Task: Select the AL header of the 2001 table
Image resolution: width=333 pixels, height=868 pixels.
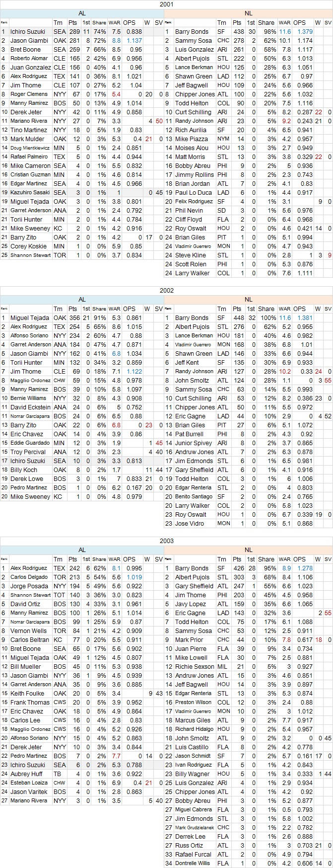Action: coord(82,13)
